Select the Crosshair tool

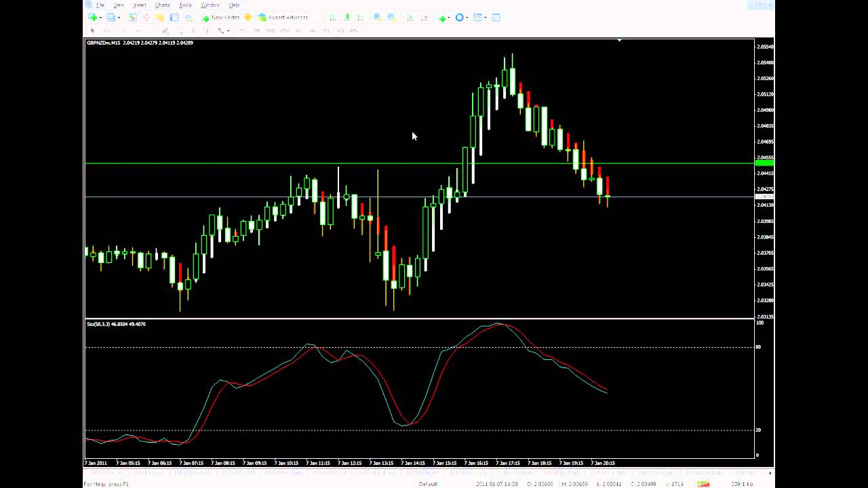point(106,30)
